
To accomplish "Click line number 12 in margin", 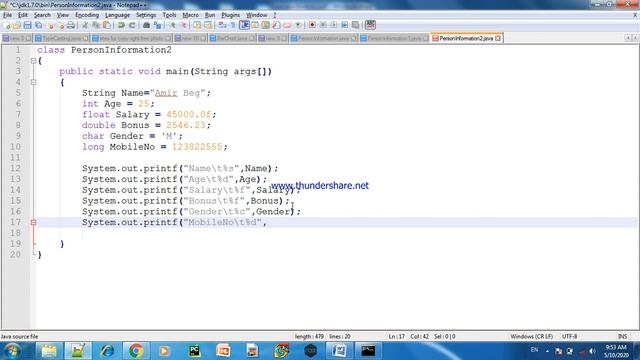I will [16, 168].
